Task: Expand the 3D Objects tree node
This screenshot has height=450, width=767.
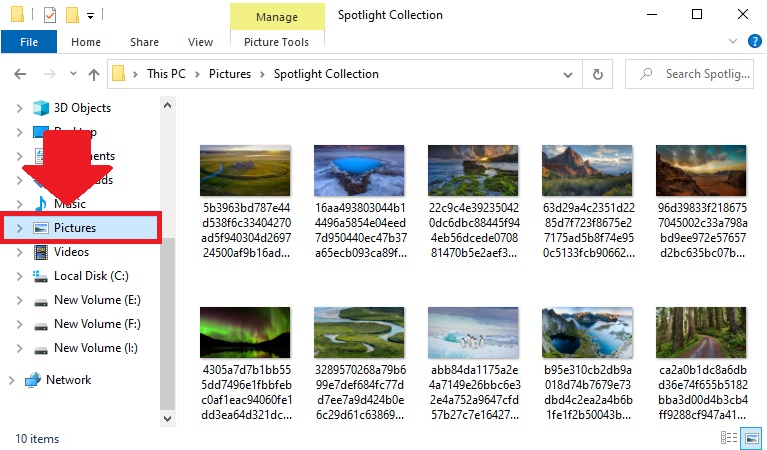Action: [20, 108]
